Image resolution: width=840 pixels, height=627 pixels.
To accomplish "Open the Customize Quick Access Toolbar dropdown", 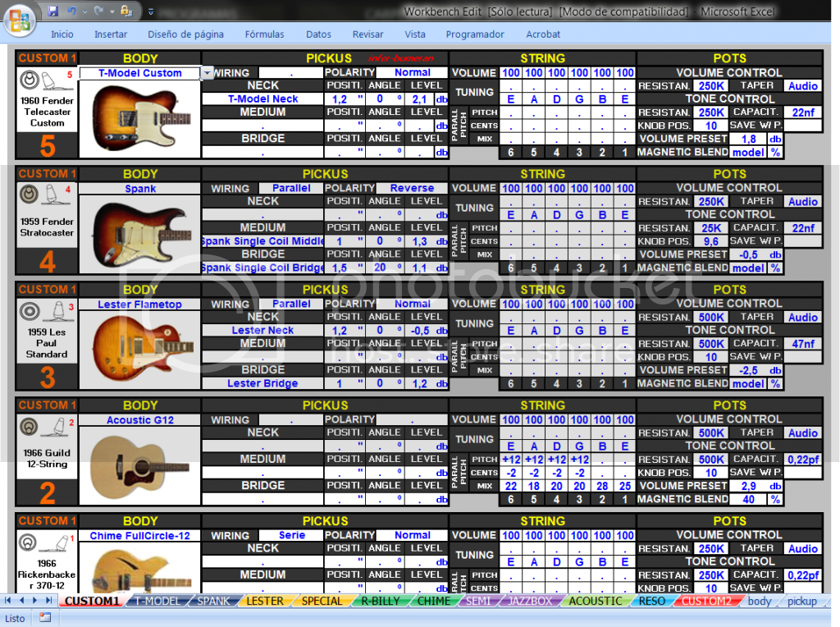I will pos(150,11).
